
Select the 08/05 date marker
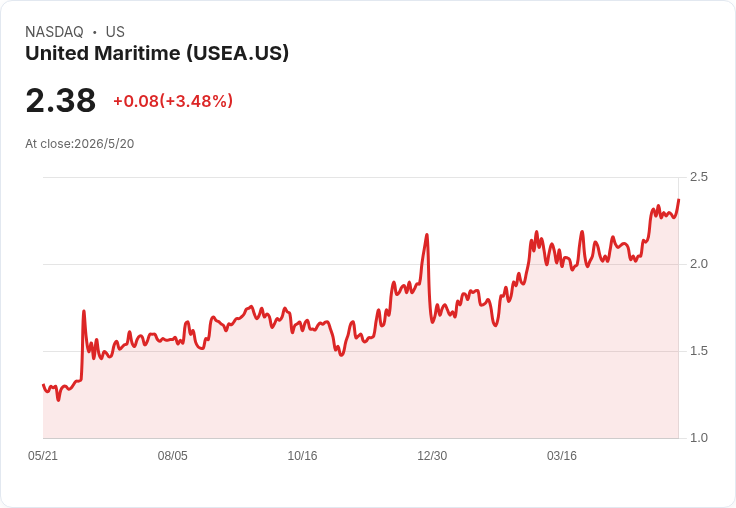172,455
